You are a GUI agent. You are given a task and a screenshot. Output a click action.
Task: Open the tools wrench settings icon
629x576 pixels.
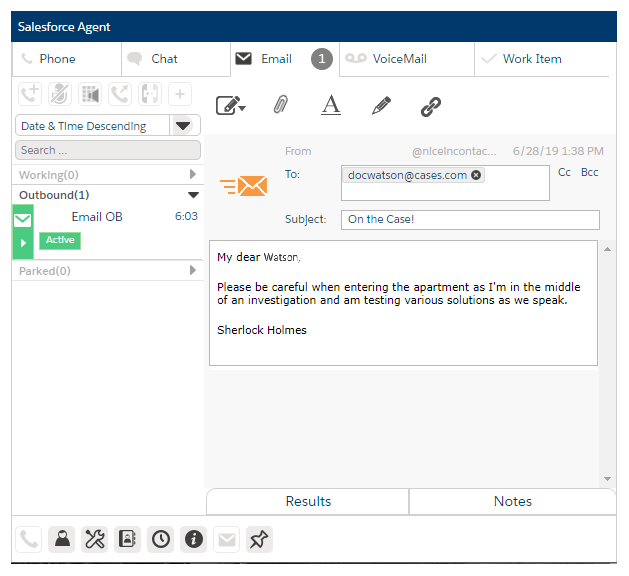point(95,539)
